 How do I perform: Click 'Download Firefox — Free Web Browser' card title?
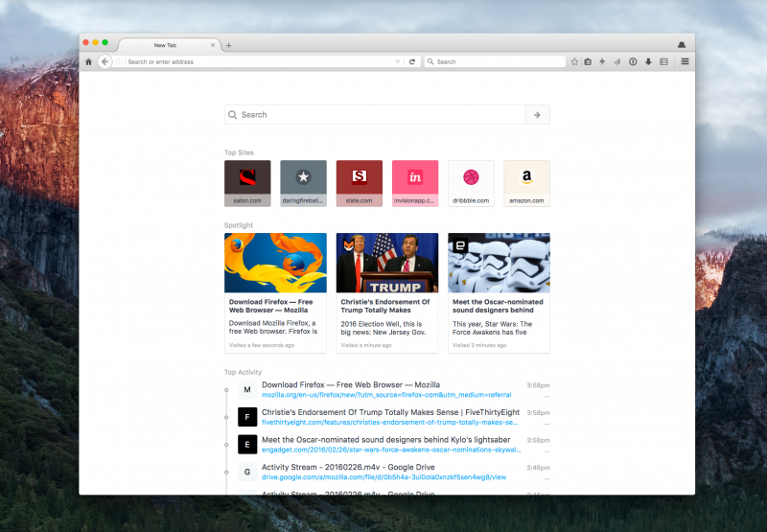click(x=271, y=306)
